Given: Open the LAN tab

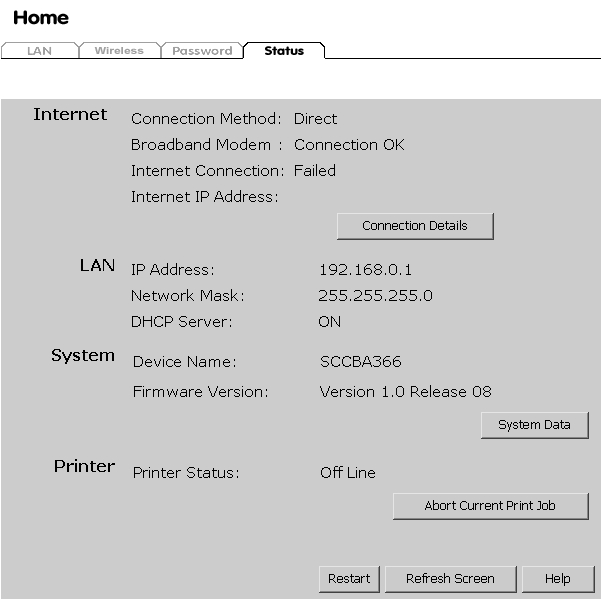Looking at the screenshot, I should [39, 51].
